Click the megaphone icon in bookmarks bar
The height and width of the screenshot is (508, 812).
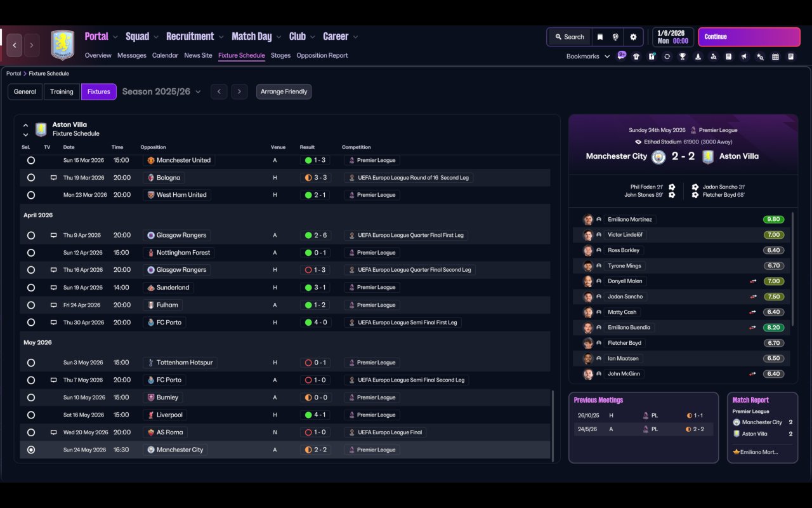(744, 57)
